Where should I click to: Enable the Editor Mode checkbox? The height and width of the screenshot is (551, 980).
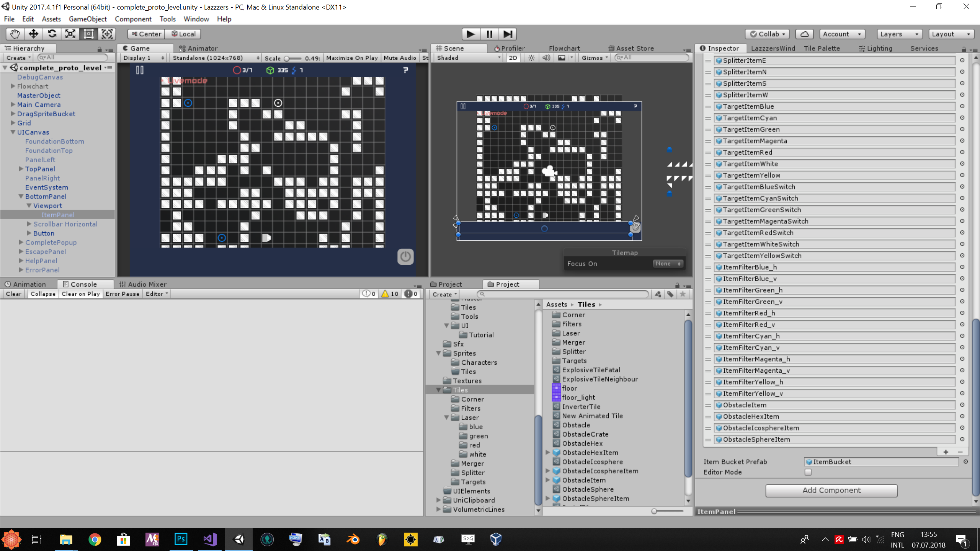pyautogui.click(x=808, y=472)
